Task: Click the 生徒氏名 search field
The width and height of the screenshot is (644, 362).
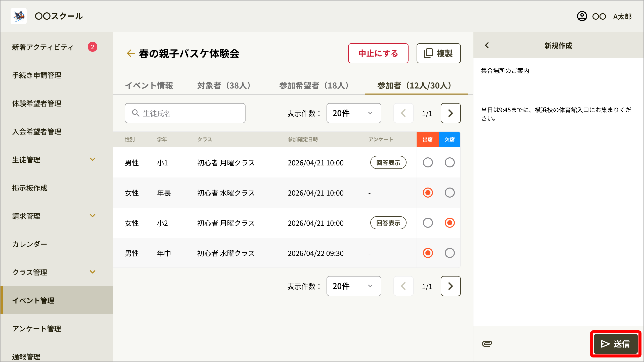Action: [185, 113]
